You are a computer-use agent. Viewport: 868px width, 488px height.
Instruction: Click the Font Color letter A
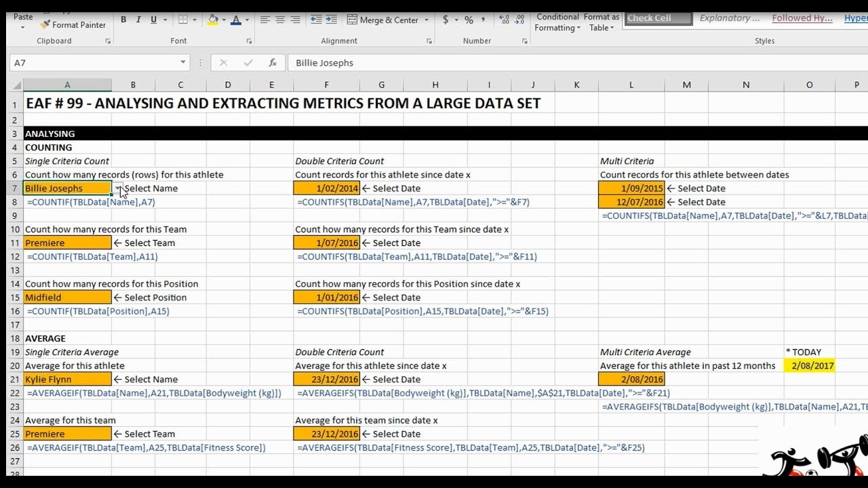click(236, 20)
